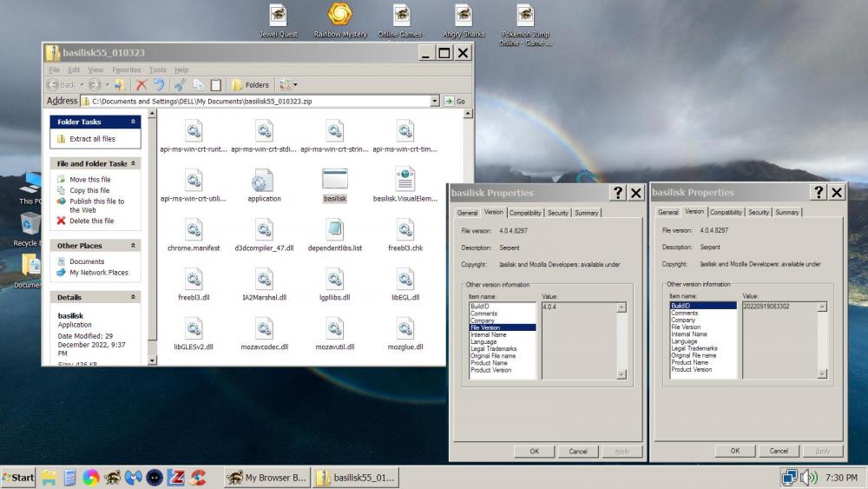The height and width of the screenshot is (489, 868).
Task: Open My Browser taskbar button
Action: click(x=266, y=478)
